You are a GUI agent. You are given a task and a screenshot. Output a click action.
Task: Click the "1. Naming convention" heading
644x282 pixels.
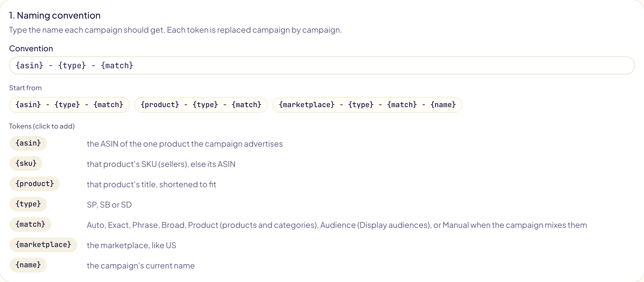click(x=55, y=16)
